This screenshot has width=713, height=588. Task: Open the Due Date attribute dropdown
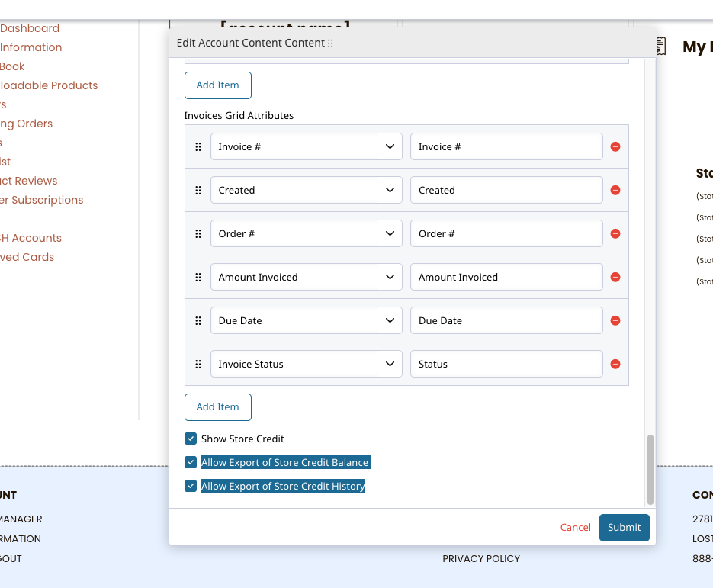(307, 320)
